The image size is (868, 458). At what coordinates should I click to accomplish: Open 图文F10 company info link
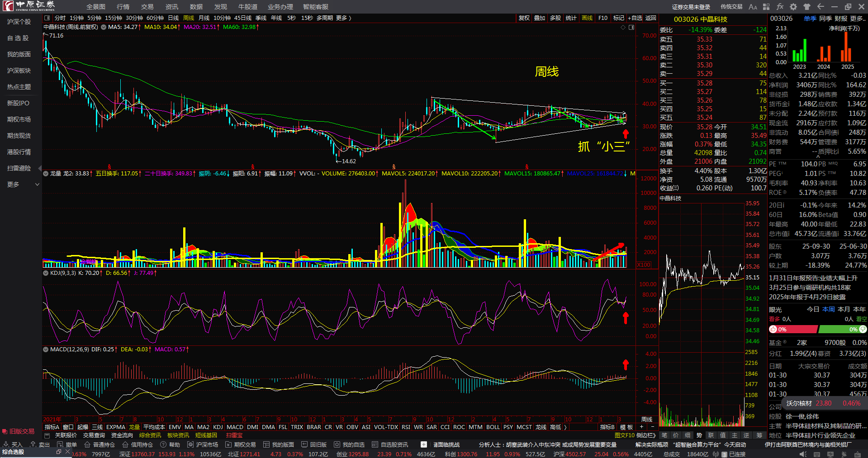625,435
